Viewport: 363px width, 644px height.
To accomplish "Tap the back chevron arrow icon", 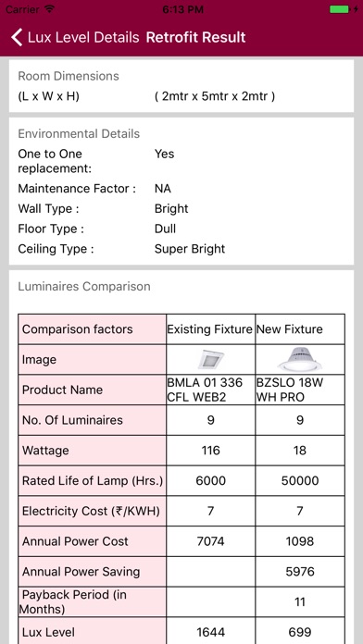I will pos(17,37).
